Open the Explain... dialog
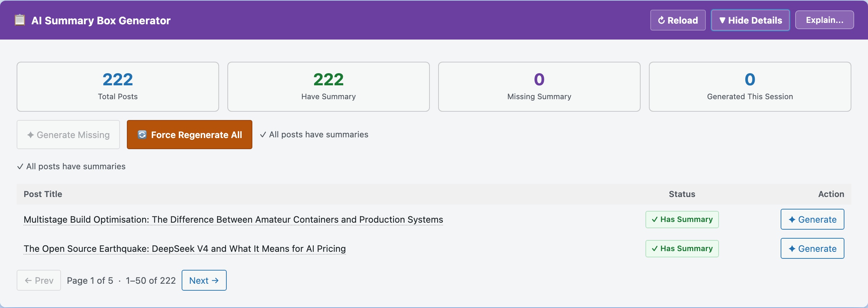The width and height of the screenshot is (868, 308). click(824, 20)
